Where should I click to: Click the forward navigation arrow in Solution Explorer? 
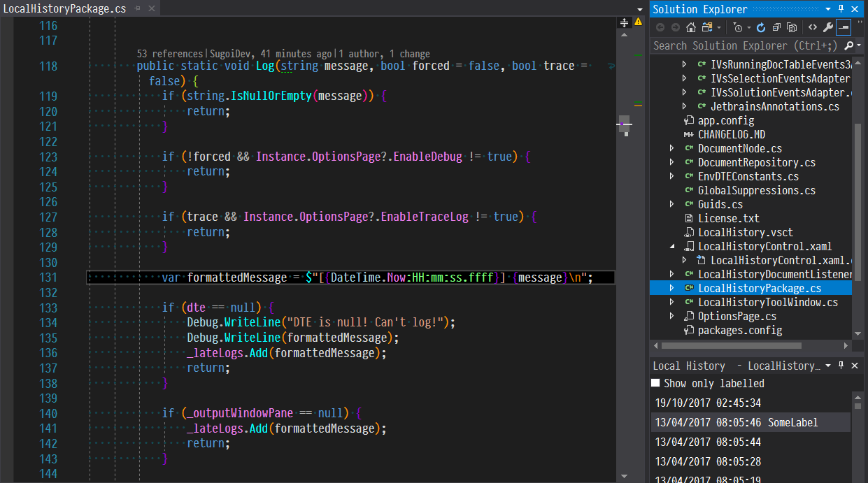coord(676,27)
